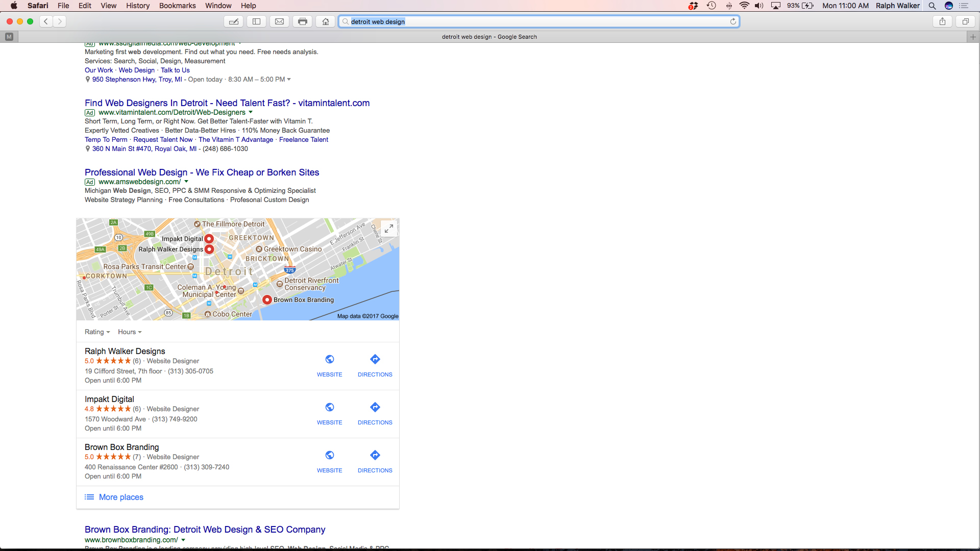Open the Window menu

[218, 6]
